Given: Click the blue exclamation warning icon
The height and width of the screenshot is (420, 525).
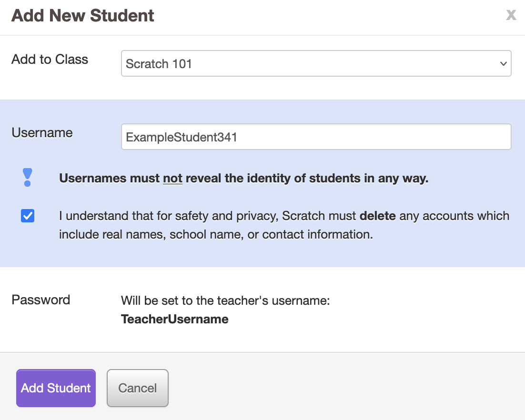Looking at the screenshot, I should coord(28,177).
